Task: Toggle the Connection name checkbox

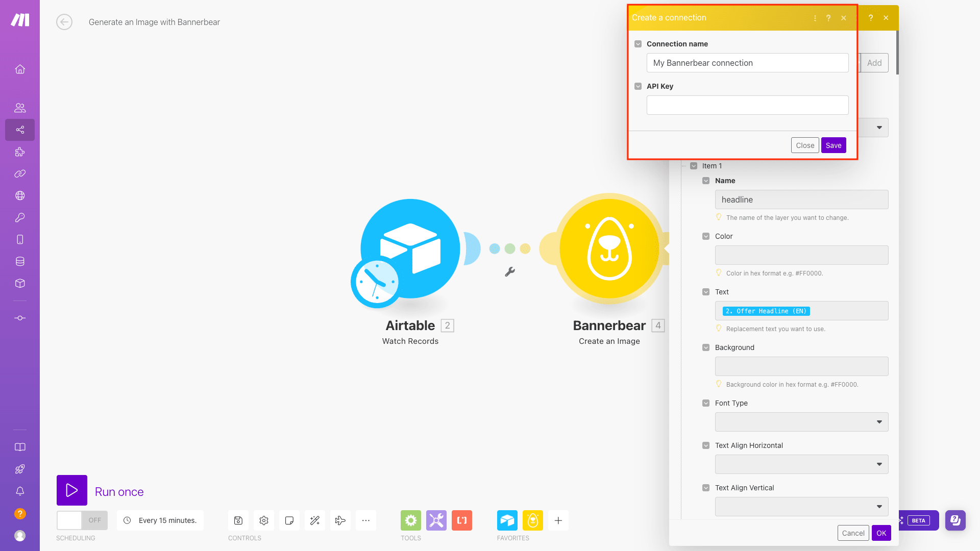Action: 638,44
